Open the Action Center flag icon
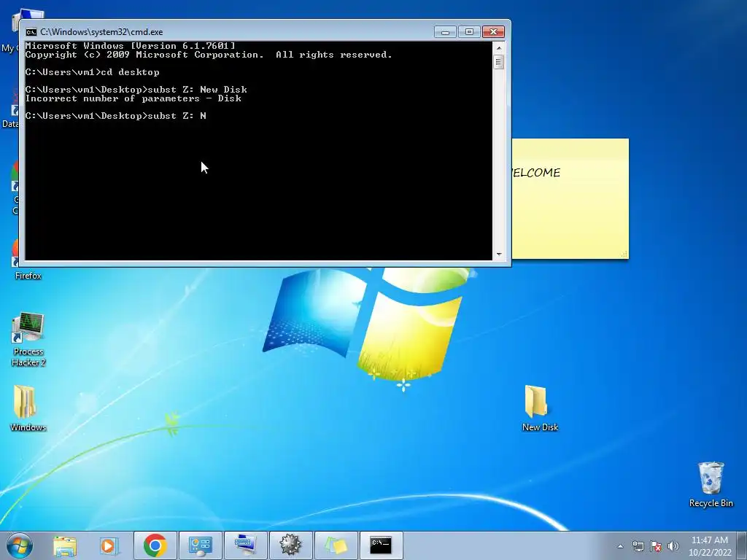Image resolution: width=747 pixels, height=560 pixels. point(656,546)
